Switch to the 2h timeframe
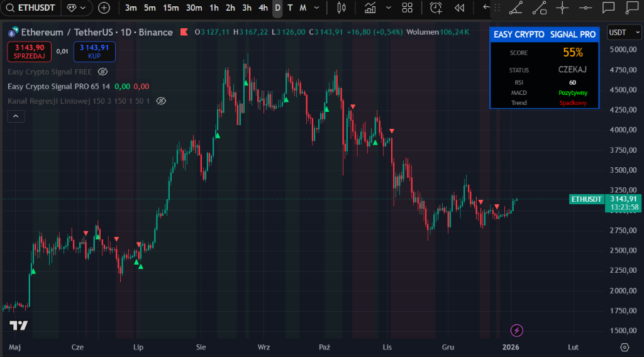Screen dimensions: 644x357 click(230, 8)
